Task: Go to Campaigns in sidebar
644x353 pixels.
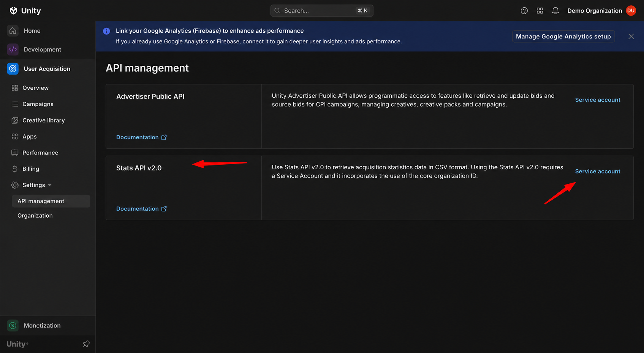Action: 38,104
